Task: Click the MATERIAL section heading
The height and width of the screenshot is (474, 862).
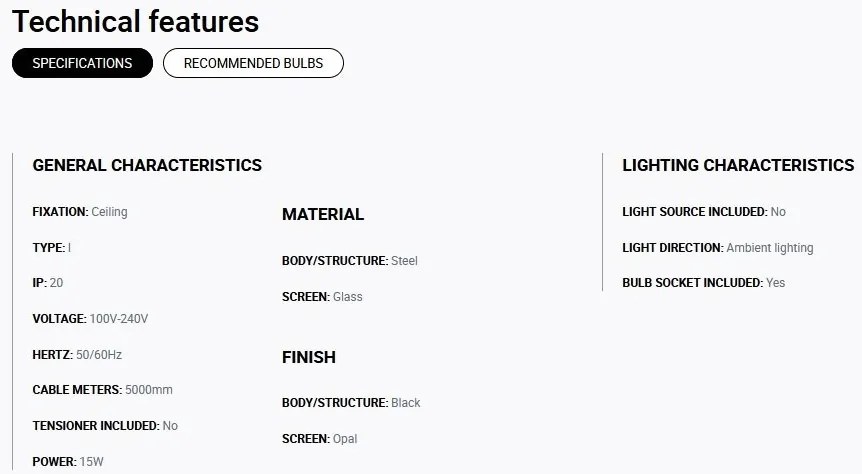Action: tap(323, 214)
